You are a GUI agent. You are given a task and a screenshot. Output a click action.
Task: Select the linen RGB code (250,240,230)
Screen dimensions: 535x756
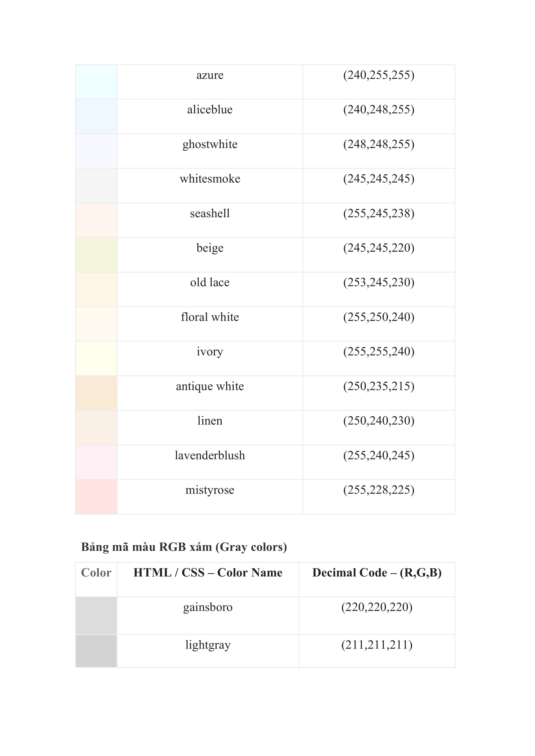378,421
